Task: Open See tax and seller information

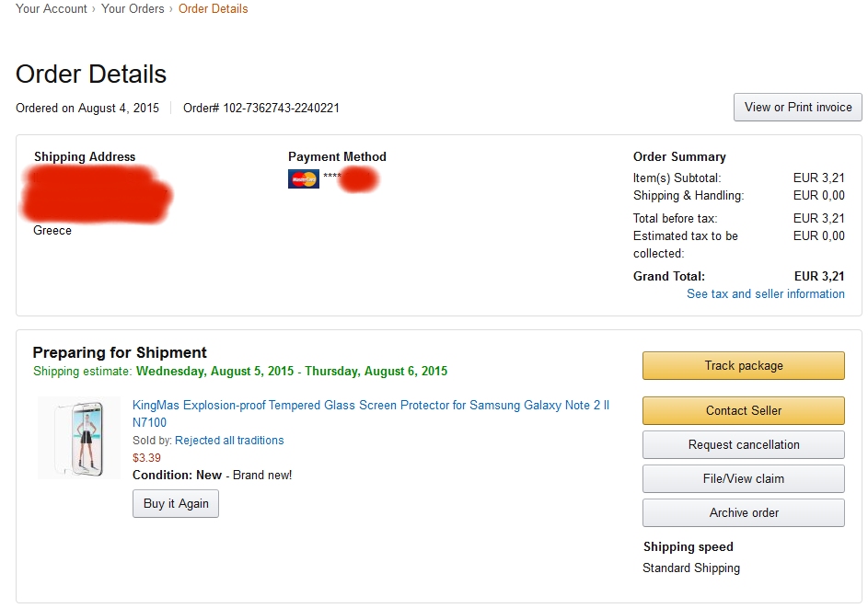Action: click(x=766, y=293)
